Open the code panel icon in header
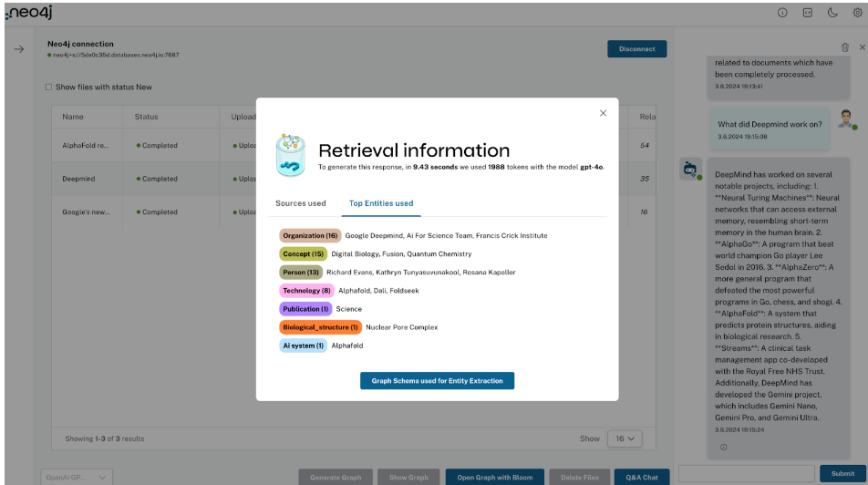Screen dimensions: 868x485 click(x=808, y=13)
